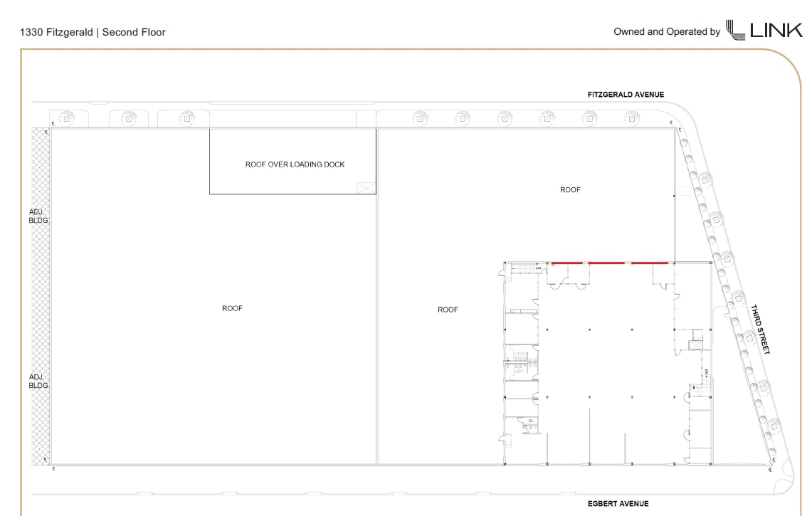
Task: Expand the lower ADJ. BLDG hatched strip
Action: [37, 382]
